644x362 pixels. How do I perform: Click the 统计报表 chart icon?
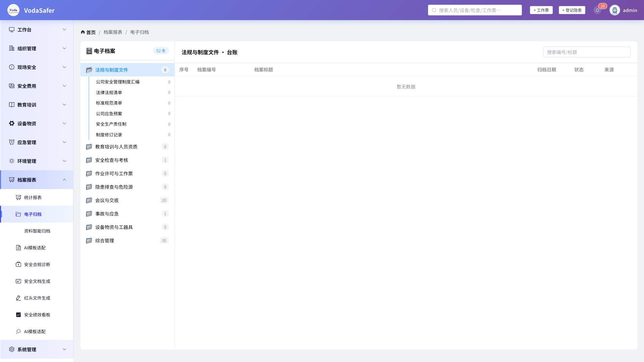[x=18, y=197]
